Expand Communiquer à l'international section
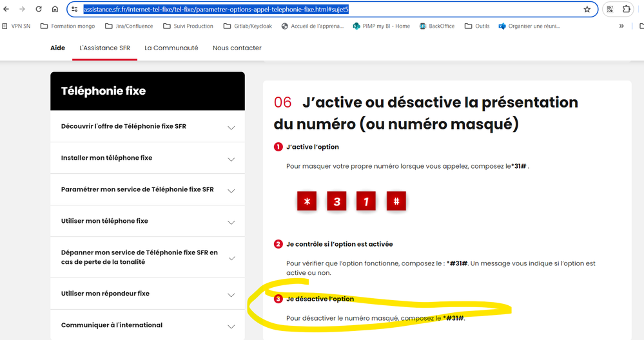 click(148, 325)
